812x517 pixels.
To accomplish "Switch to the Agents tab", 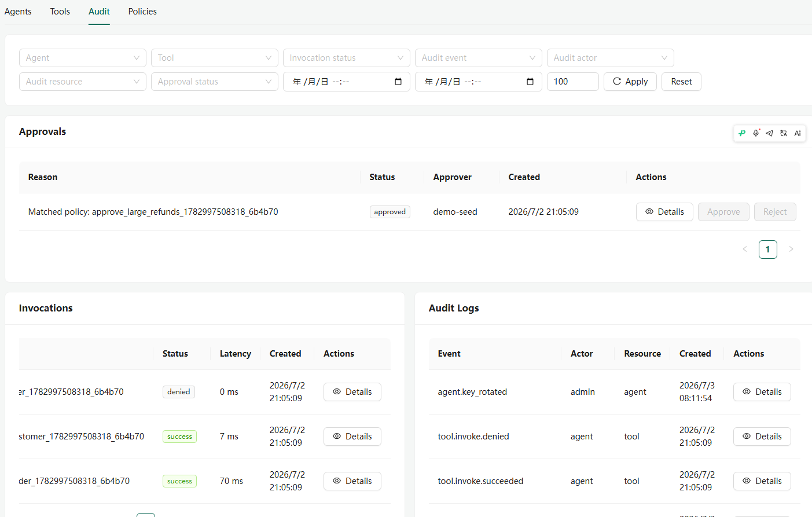I will (x=18, y=12).
